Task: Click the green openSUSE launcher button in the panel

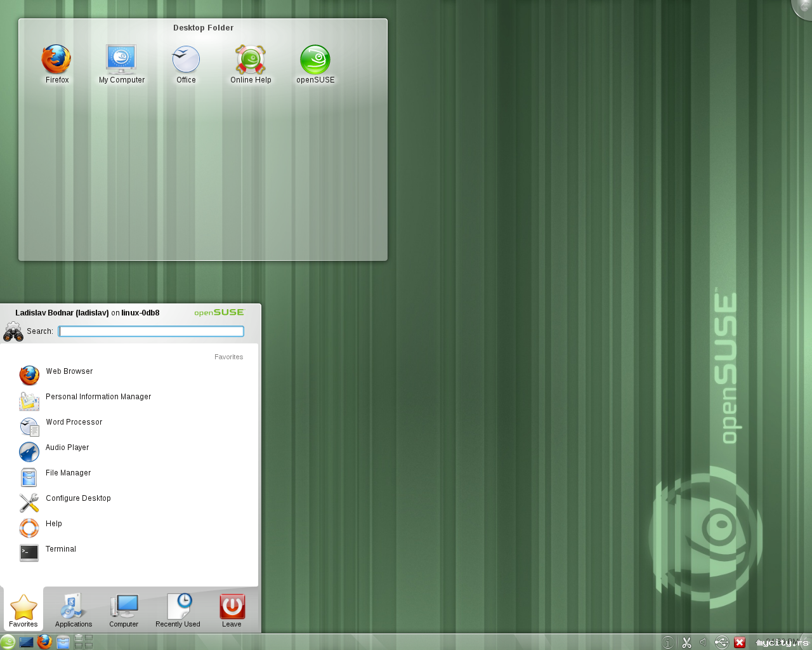Action: point(8,642)
